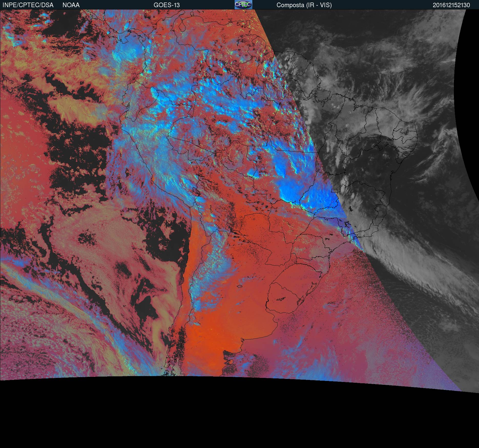Click the CPTEC logo in the header
The width and height of the screenshot is (479, 448).
click(x=243, y=5)
